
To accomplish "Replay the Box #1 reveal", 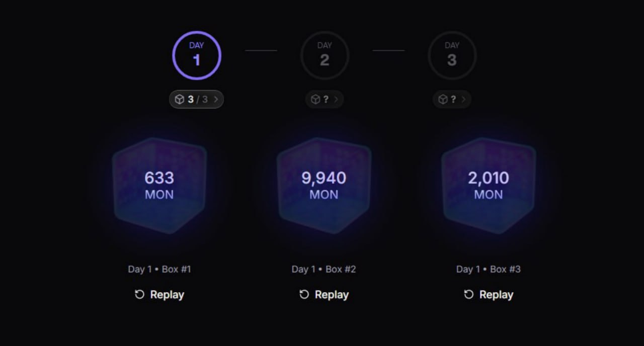I will [167, 295].
